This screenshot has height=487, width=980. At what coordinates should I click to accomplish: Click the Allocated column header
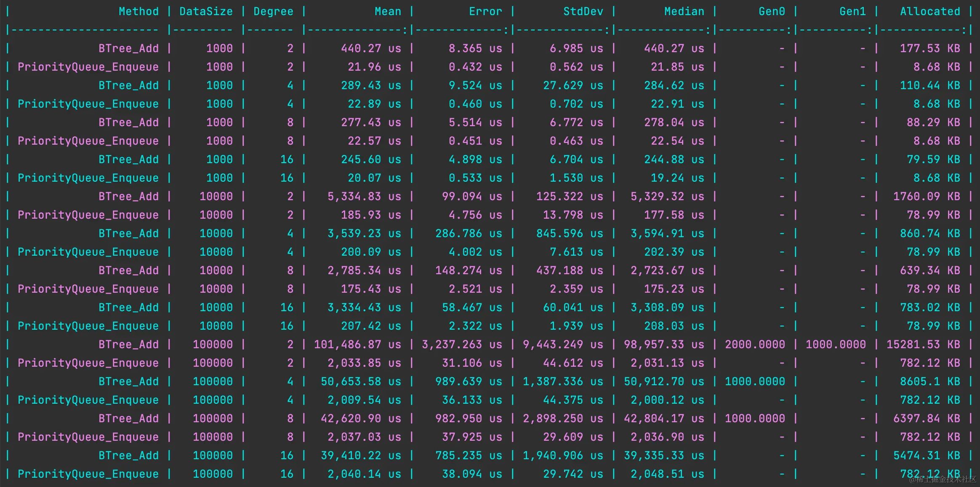(930, 11)
